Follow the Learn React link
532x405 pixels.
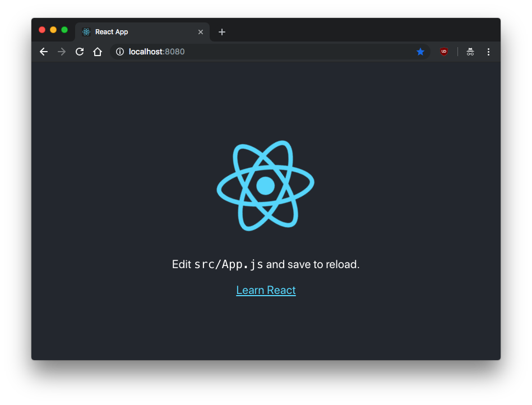point(266,290)
